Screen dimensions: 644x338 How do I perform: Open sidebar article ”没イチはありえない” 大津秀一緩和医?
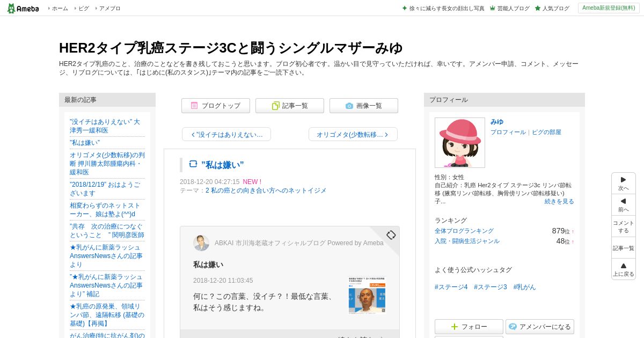point(107,126)
